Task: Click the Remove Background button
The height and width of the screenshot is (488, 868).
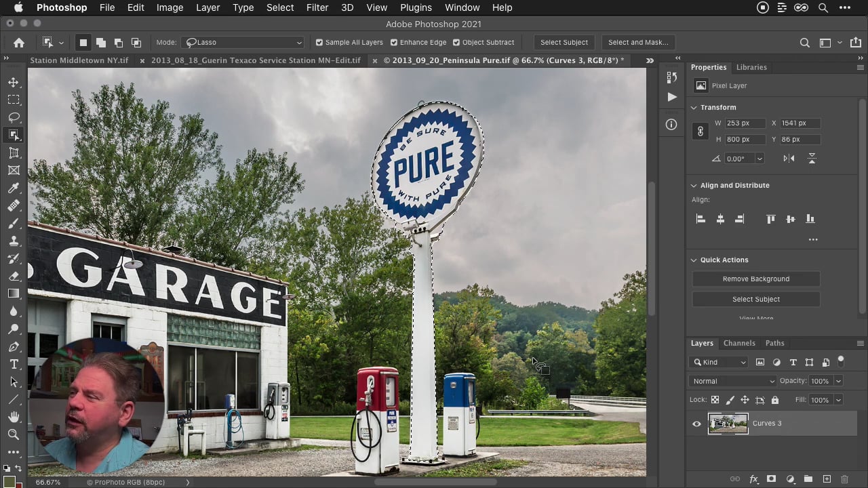Action: pyautogui.click(x=756, y=279)
